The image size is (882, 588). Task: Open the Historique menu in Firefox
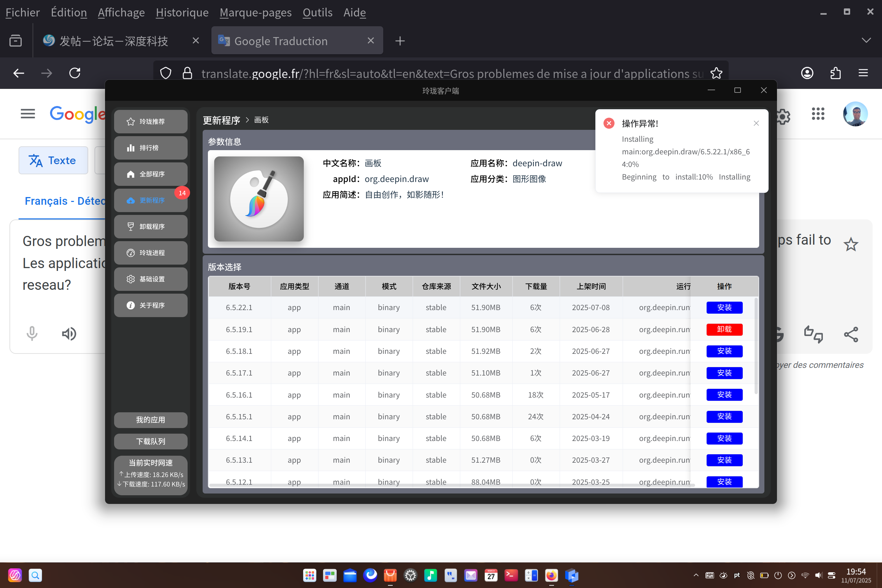coord(182,13)
